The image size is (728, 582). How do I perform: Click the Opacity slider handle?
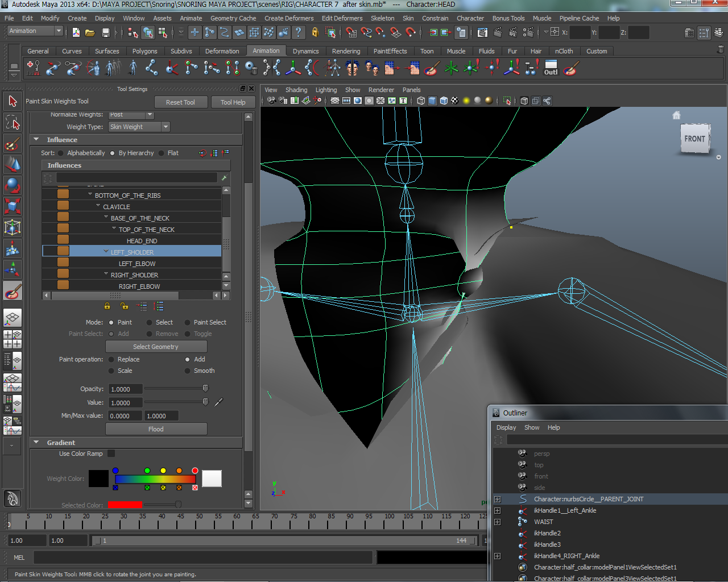[x=205, y=389]
